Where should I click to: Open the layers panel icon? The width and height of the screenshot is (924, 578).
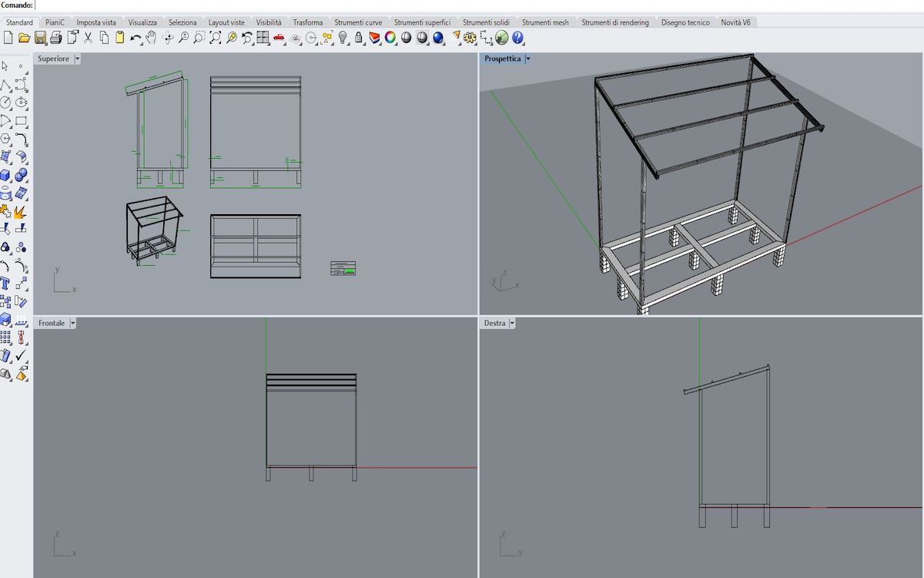click(x=375, y=37)
